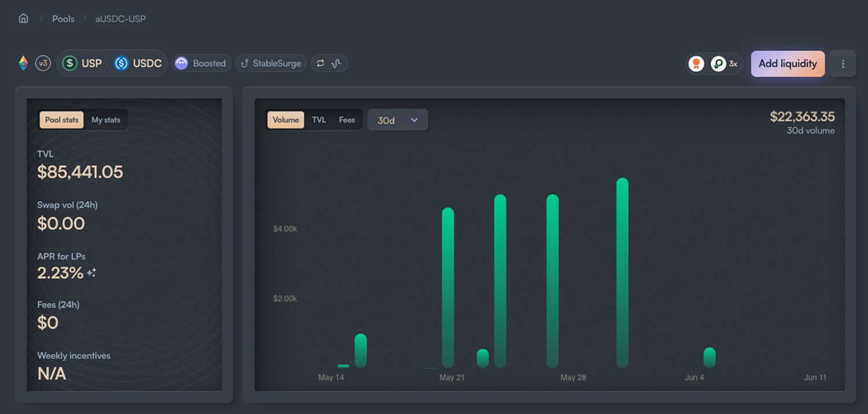Click the StableSurge hook icon

pyautogui.click(x=245, y=64)
